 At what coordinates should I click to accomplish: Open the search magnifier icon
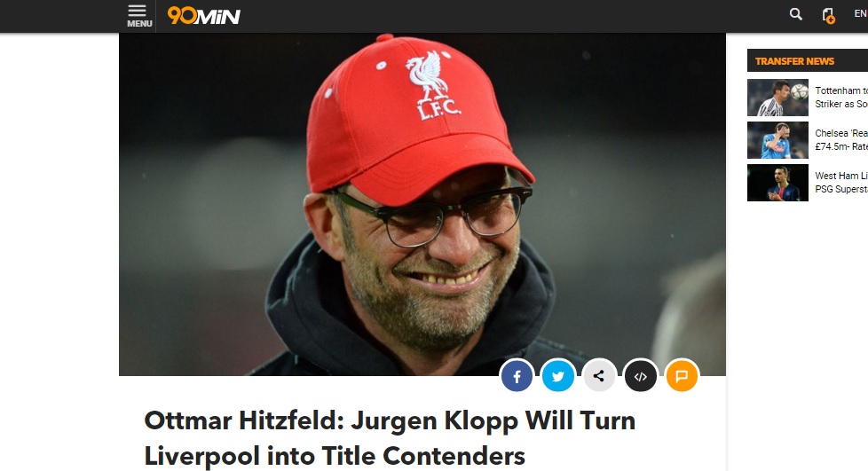795,14
